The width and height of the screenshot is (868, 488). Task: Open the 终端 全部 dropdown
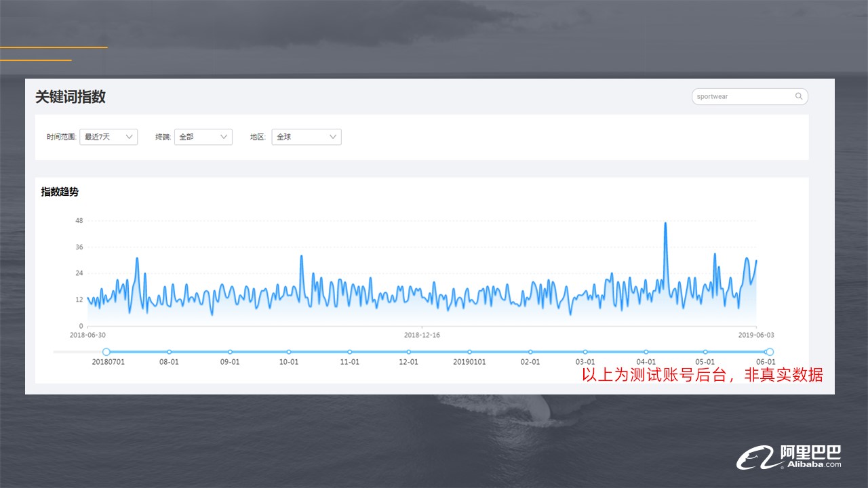point(203,137)
